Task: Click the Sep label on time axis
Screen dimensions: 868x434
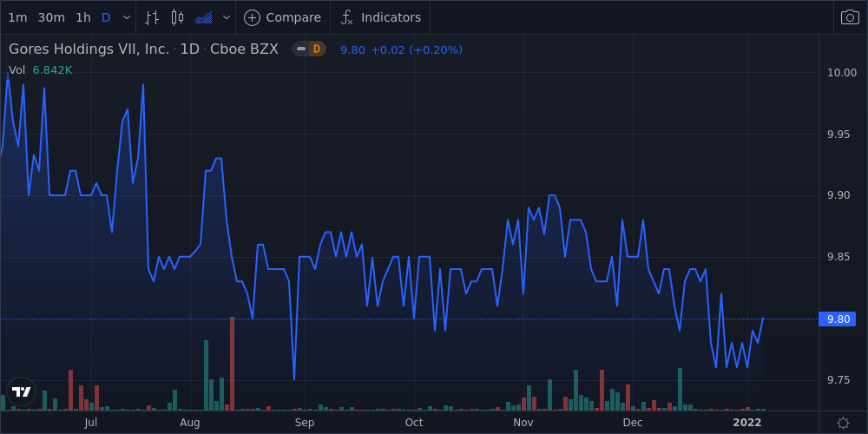Action: tap(305, 423)
